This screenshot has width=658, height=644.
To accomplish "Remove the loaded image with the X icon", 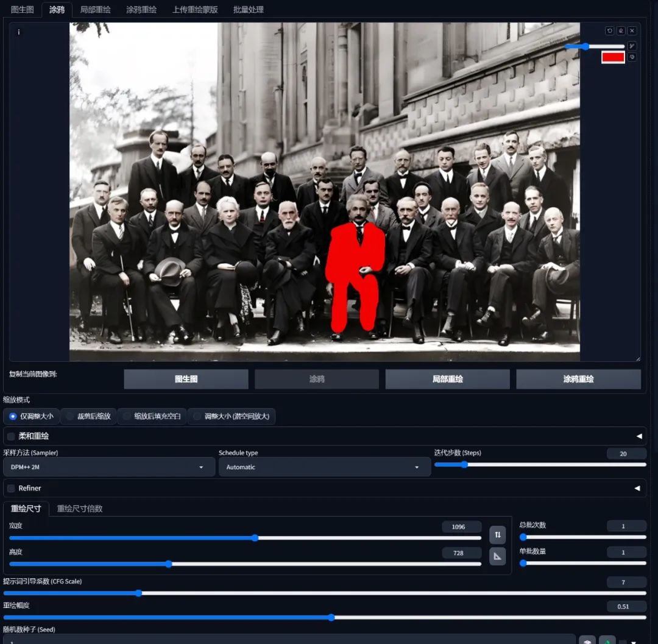I will pyautogui.click(x=632, y=30).
